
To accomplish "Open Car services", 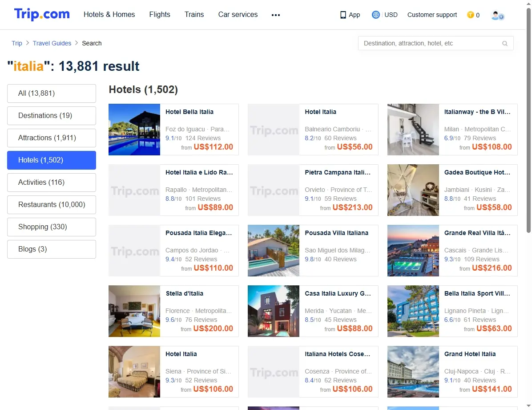I will click(x=238, y=15).
